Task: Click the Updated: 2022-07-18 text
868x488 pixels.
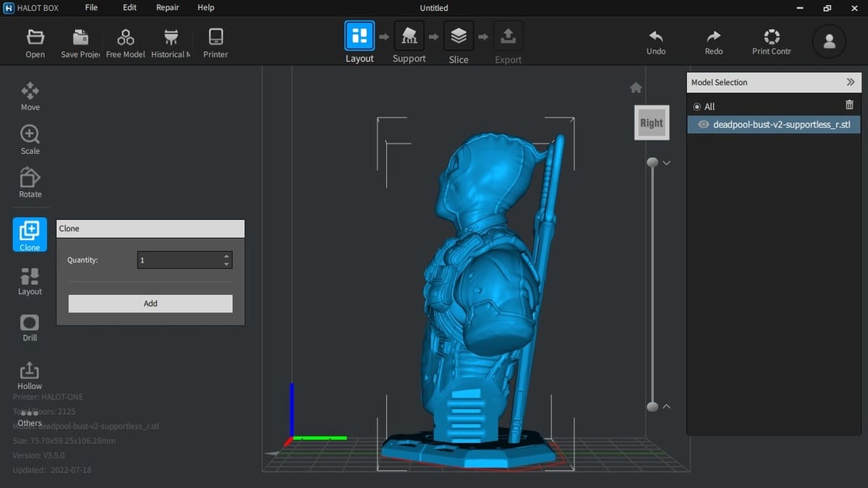Action: tap(51, 470)
